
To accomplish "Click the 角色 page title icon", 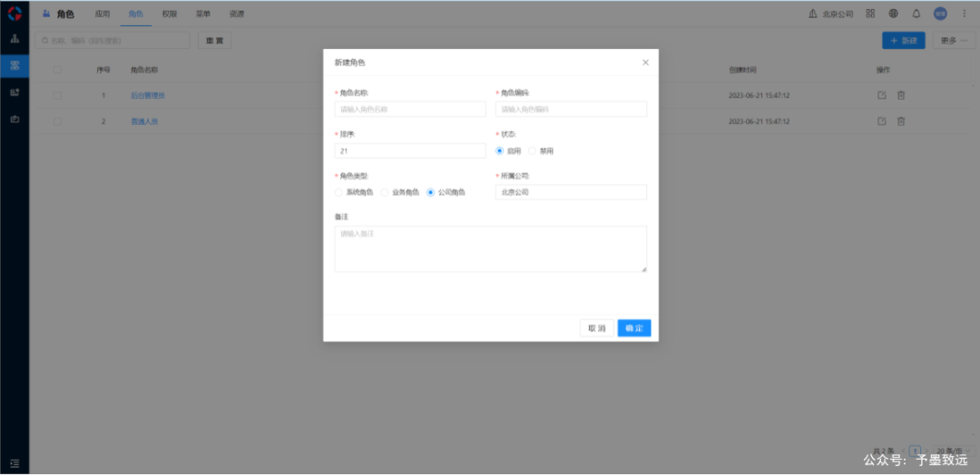I will point(46,13).
